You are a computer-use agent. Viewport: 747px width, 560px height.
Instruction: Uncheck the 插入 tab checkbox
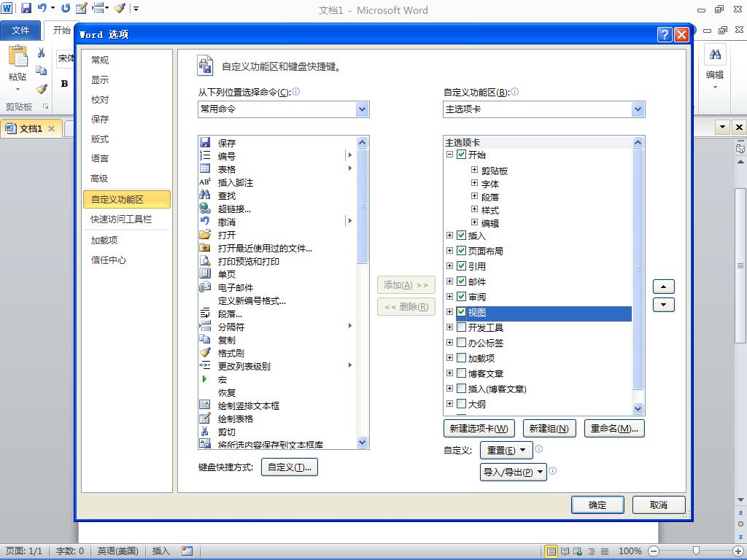point(461,236)
